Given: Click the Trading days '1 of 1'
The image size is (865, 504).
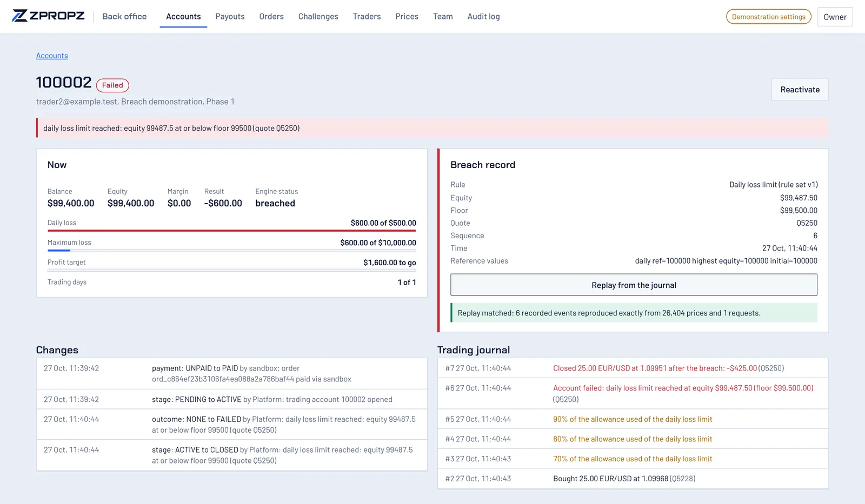Looking at the screenshot, I should pos(407,283).
